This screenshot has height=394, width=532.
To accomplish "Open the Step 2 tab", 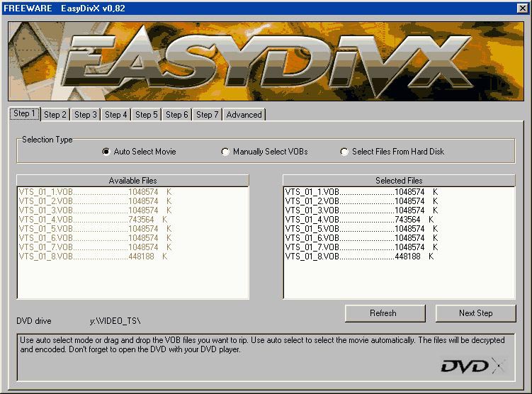I will (55, 115).
